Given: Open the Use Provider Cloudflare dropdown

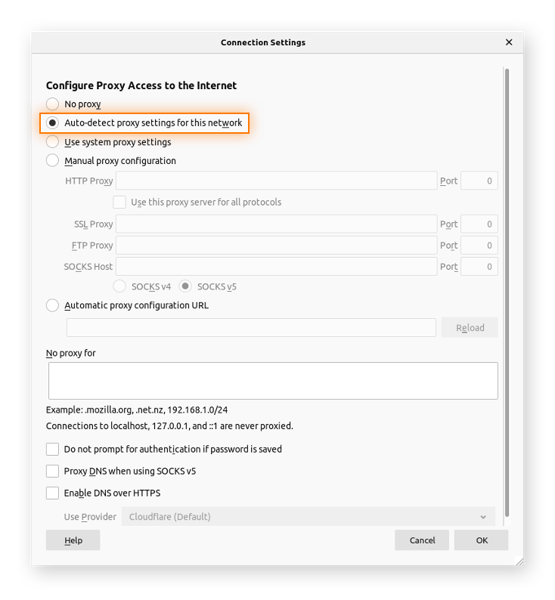Looking at the screenshot, I should pos(308,517).
